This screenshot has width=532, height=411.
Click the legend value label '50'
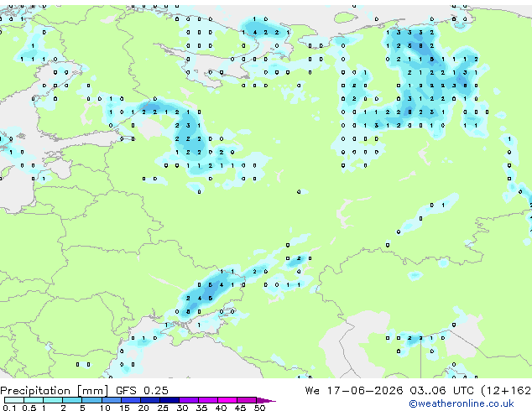259,408
